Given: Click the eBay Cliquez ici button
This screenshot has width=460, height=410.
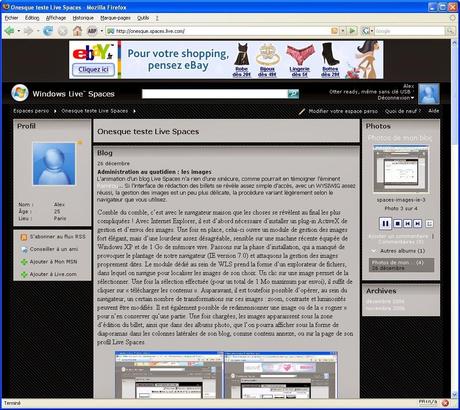Looking at the screenshot, I should 93,69.
